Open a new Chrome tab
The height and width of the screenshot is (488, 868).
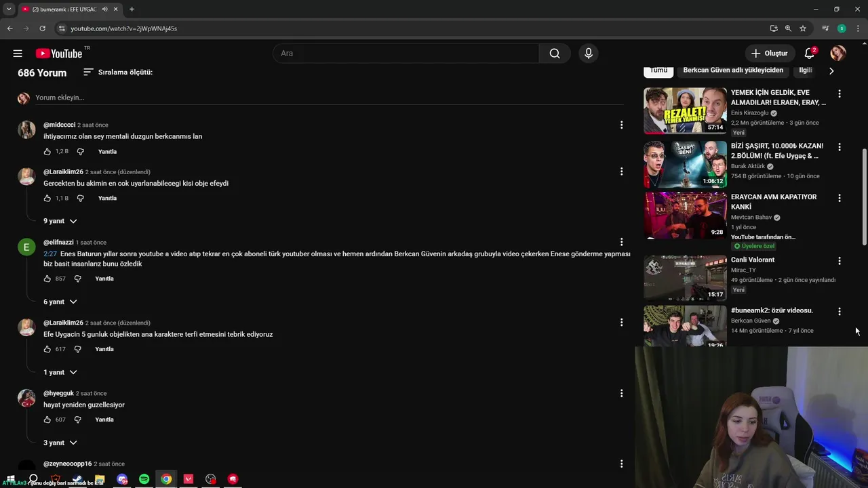tap(132, 9)
